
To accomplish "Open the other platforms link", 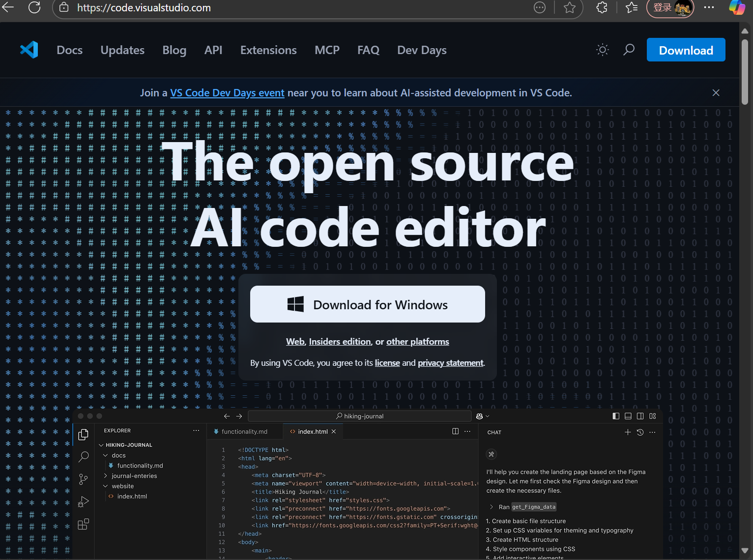I will (x=417, y=342).
